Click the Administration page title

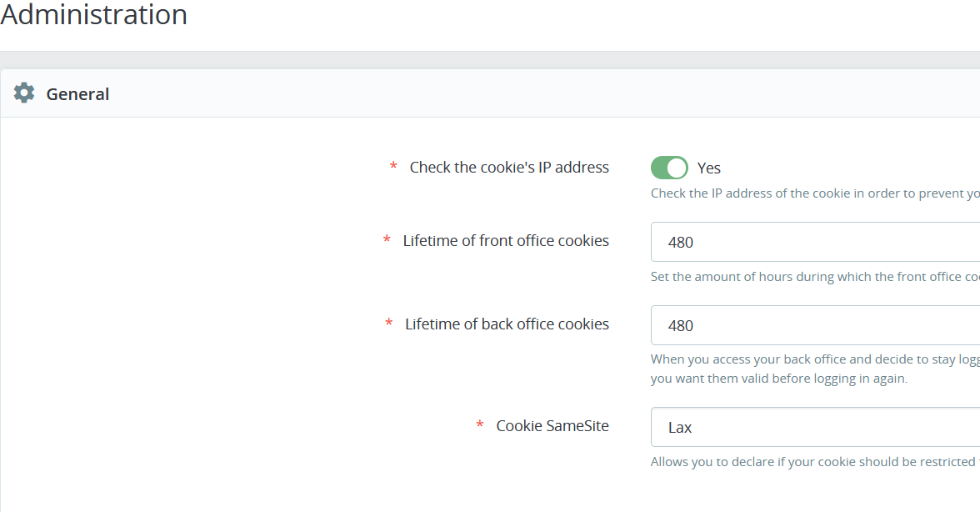point(93,14)
